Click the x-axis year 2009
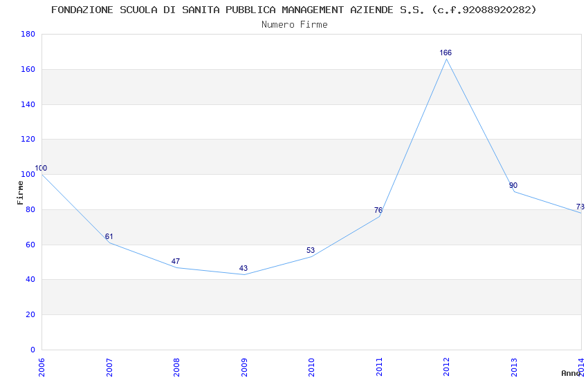 coord(244,368)
